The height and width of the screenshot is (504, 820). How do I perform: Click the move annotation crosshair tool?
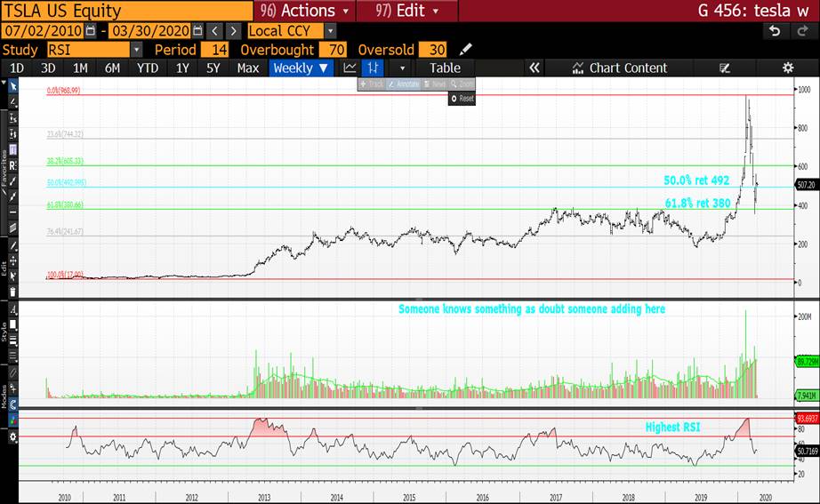[13, 260]
